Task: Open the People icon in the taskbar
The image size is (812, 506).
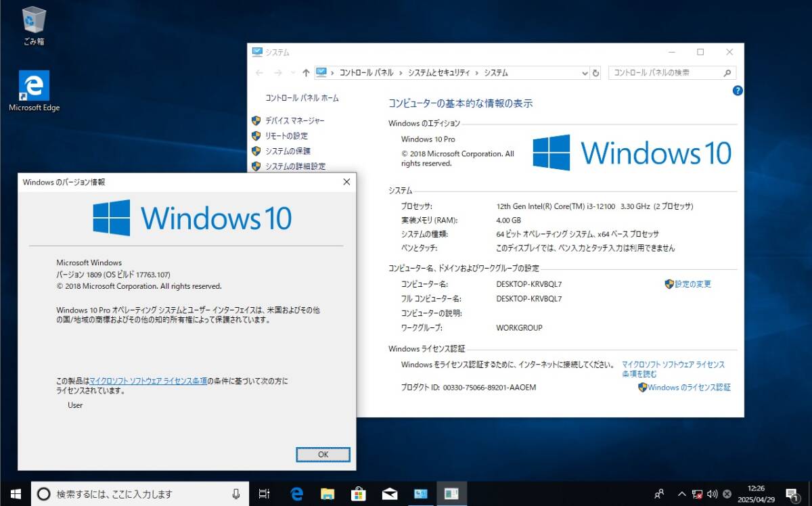Action: coord(659,494)
